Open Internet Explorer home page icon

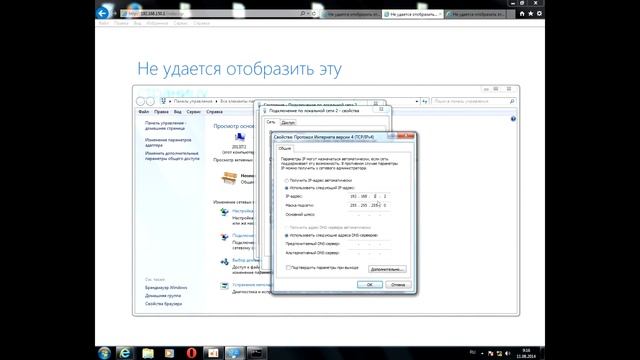pos(522,13)
